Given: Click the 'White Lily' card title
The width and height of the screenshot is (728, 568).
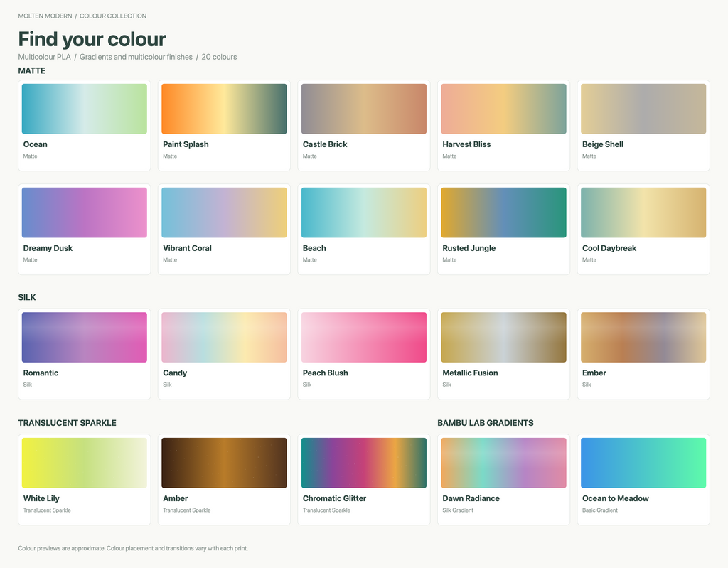Looking at the screenshot, I should 41,499.
